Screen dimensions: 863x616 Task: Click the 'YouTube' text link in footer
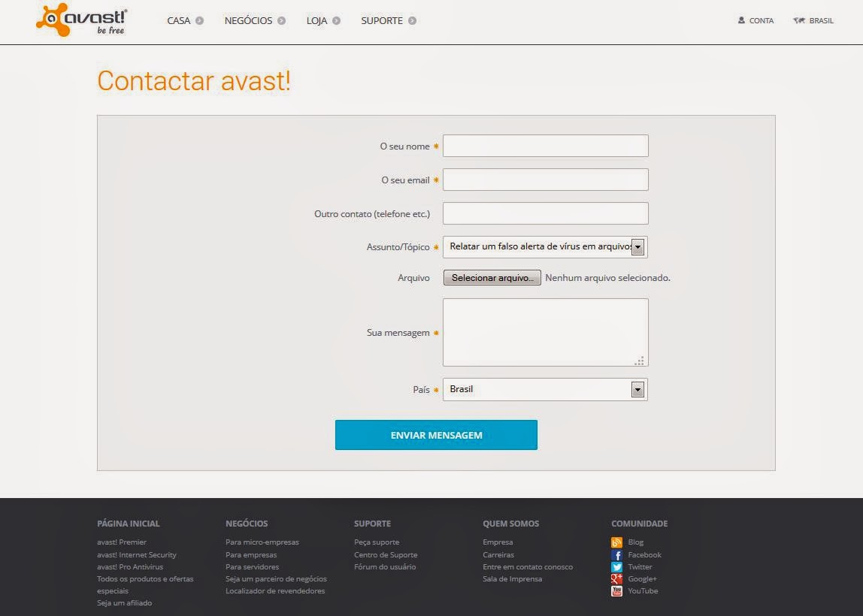(x=643, y=591)
